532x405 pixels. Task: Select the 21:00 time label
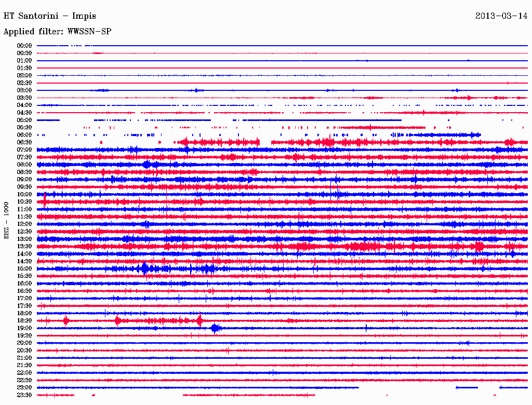click(24, 358)
